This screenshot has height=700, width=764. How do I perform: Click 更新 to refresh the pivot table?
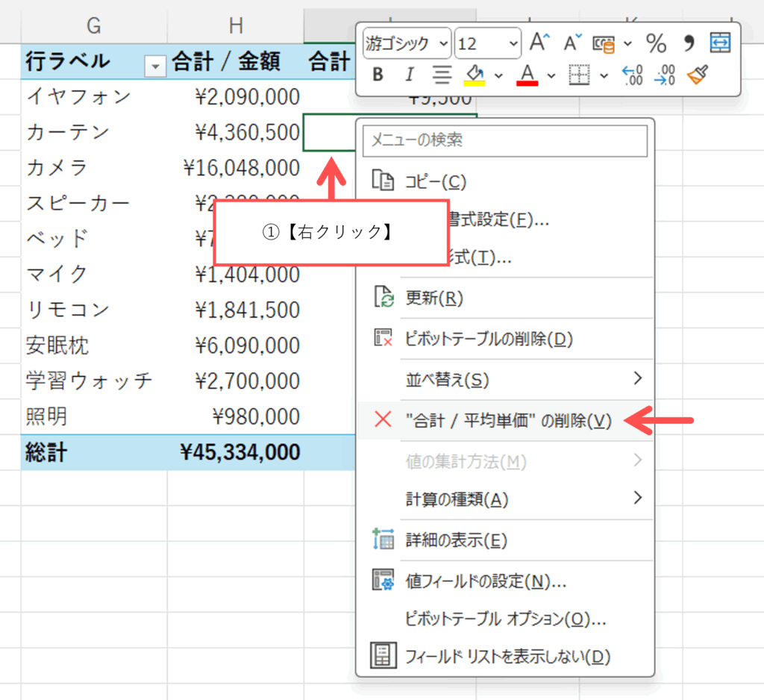coord(433,299)
